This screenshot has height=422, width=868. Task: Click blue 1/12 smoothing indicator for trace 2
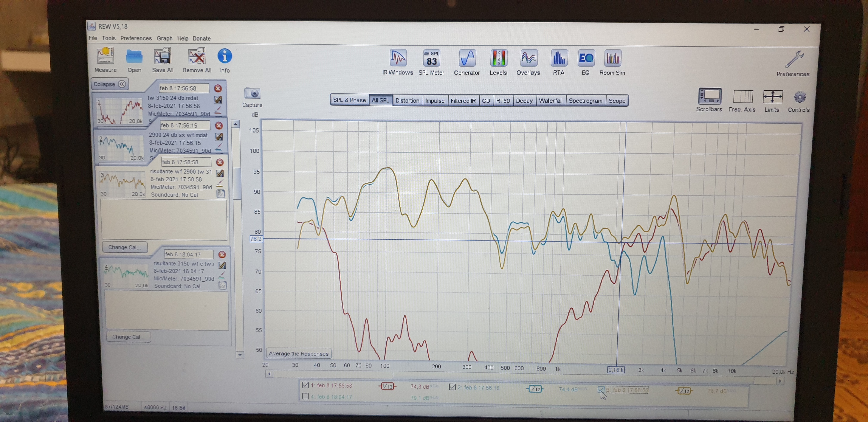[x=535, y=389]
